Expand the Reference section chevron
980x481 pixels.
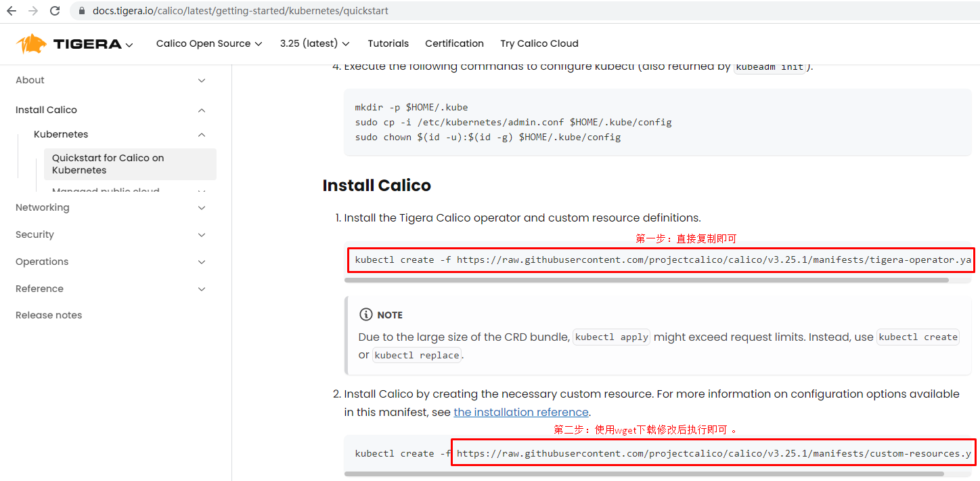202,289
